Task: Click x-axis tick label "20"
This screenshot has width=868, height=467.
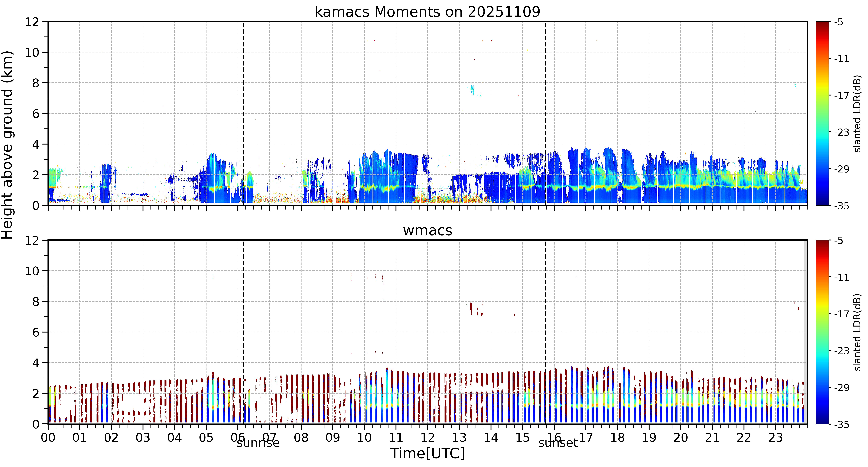Action: 681,438
